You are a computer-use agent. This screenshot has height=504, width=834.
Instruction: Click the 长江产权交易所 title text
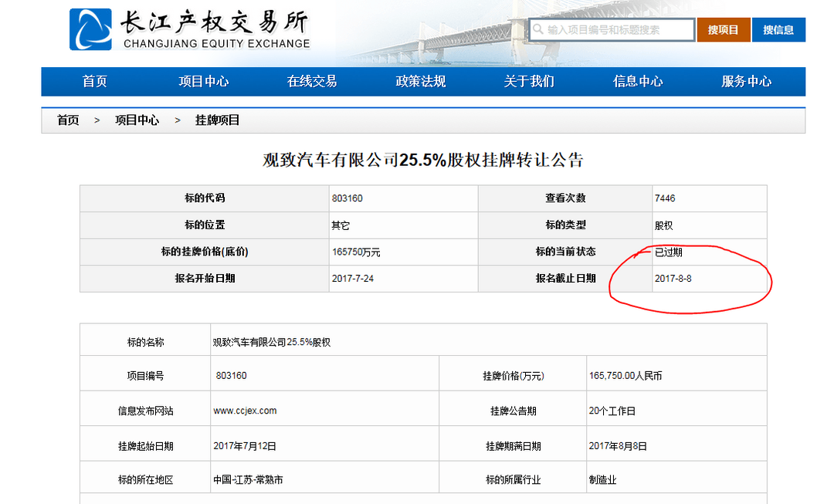(x=214, y=22)
